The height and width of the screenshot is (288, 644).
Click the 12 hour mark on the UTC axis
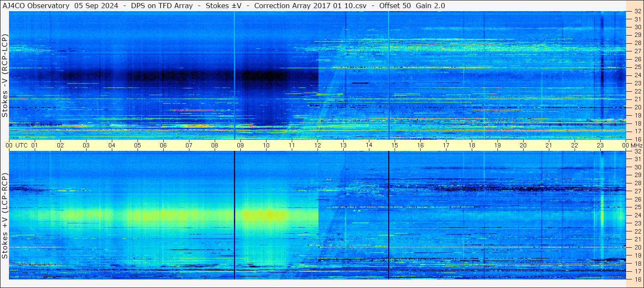coord(318,146)
